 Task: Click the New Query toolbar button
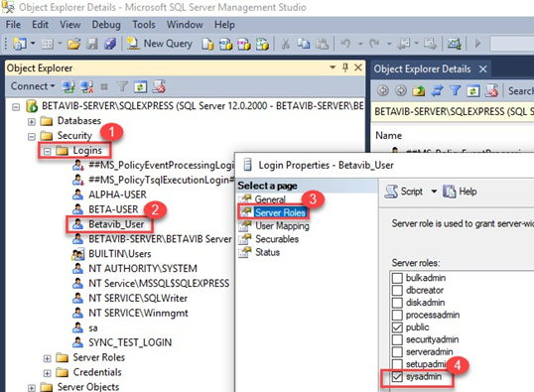click(x=159, y=44)
